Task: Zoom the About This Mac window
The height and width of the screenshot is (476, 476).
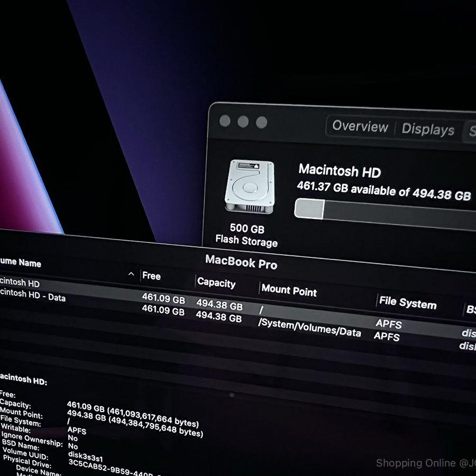Action: click(x=261, y=123)
